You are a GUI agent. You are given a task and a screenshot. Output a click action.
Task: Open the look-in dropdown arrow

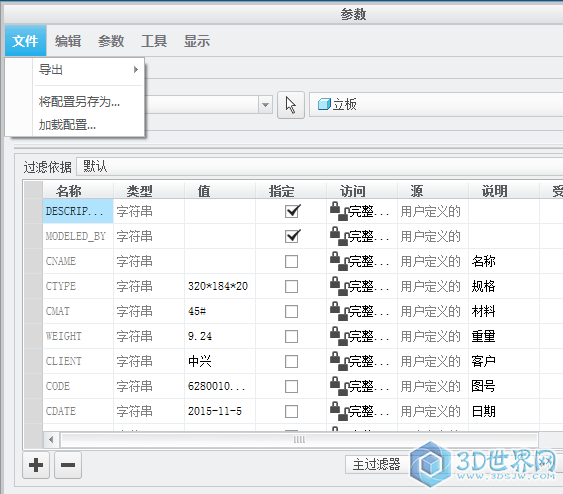point(266,105)
